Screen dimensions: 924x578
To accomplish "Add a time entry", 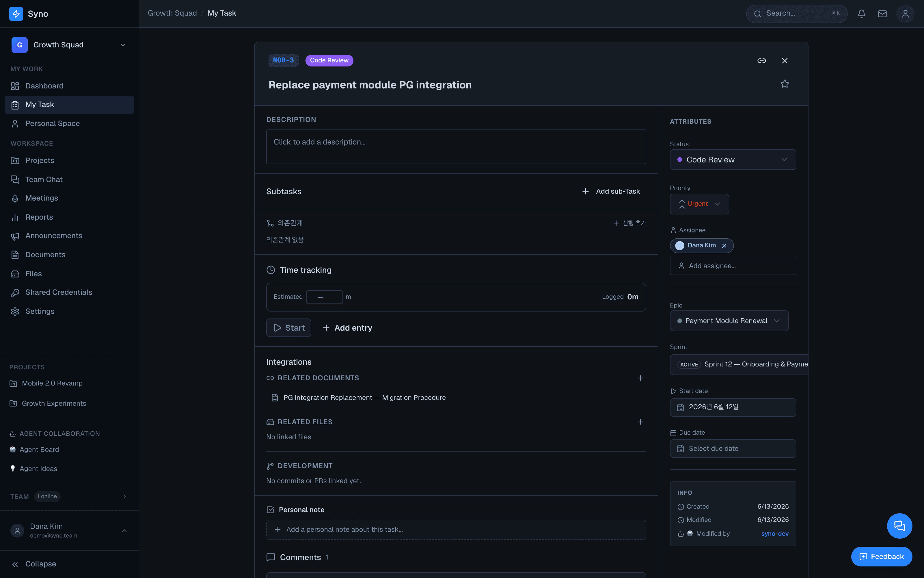I will 347,328.
